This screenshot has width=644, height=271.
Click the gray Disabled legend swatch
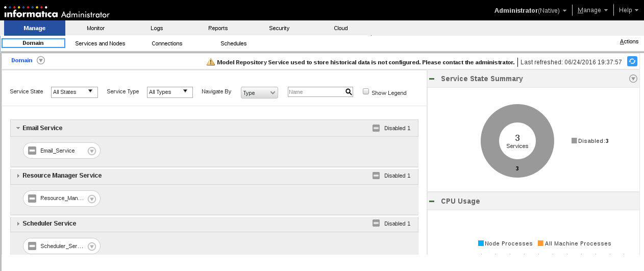(x=574, y=140)
